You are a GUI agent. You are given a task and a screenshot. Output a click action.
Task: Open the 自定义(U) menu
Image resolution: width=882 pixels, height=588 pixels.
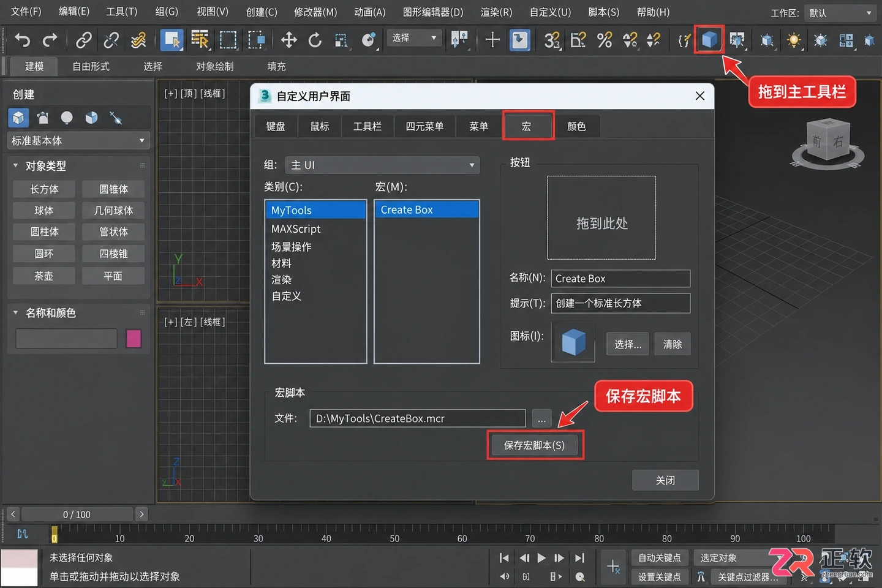pyautogui.click(x=550, y=12)
